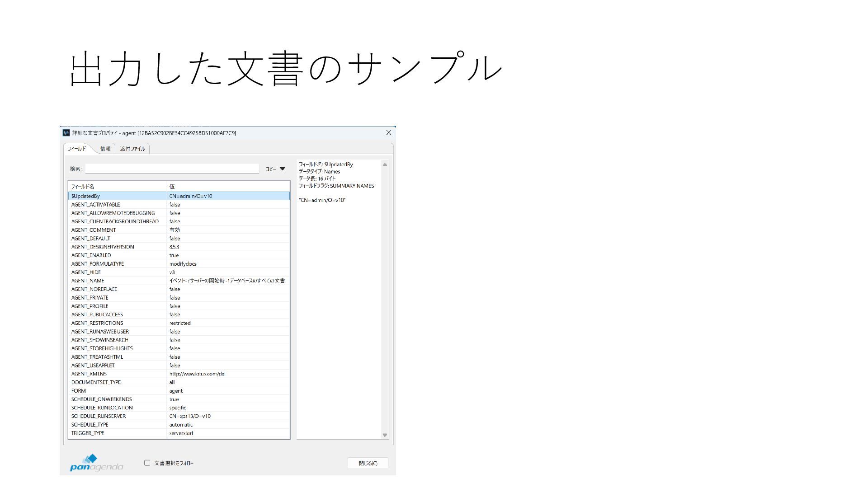The height and width of the screenshot is (488, 868).
Task: Click the 検索 search input field
Action: tap(172, 169)
